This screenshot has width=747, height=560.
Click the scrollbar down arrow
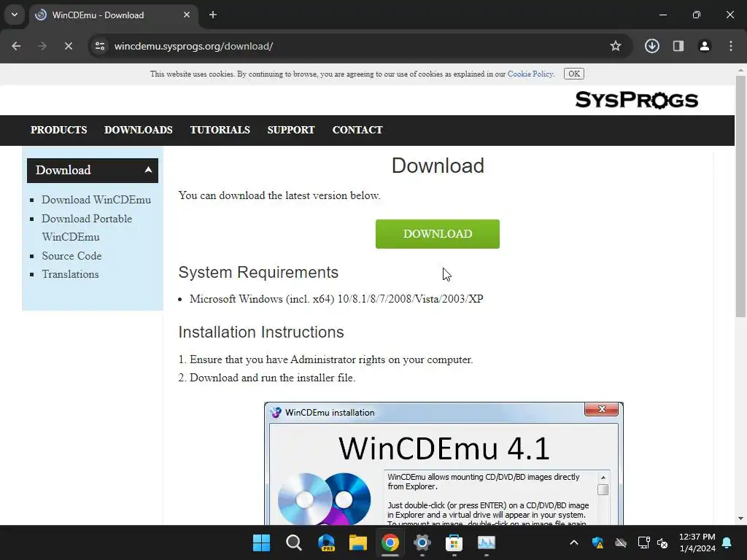tap(740, 518)
